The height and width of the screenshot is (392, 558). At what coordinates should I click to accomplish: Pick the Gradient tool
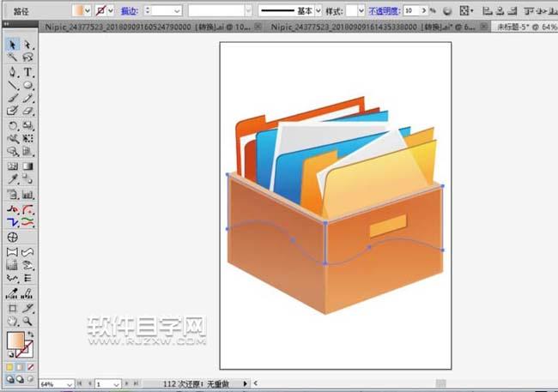[x=27, y=166]
